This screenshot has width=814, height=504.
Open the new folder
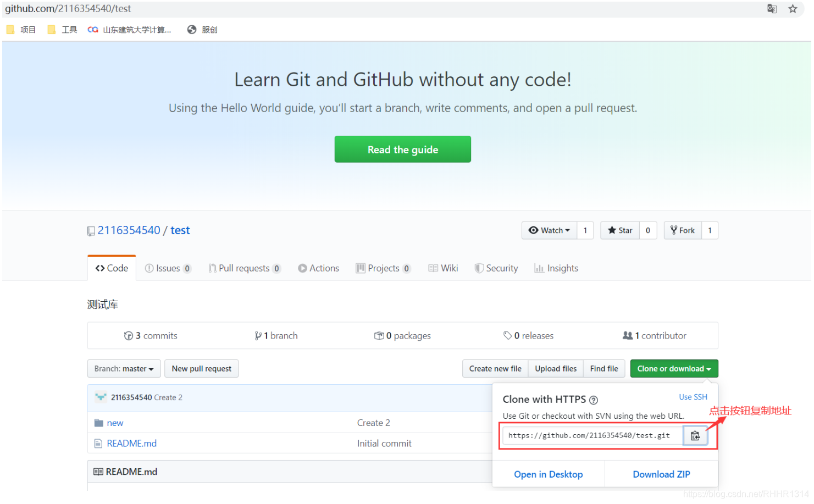[115, 423]
